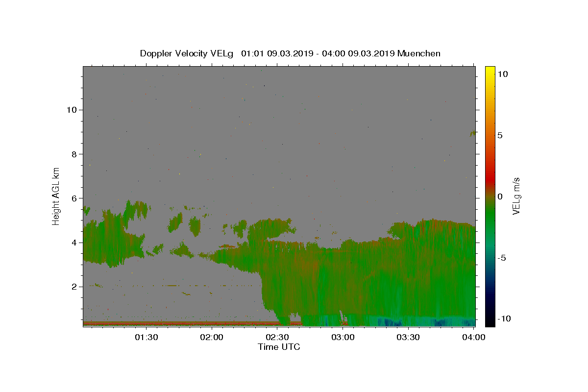Click the 'VELg m/s' colorbar label
Screen dimensions: 588x392
[516, 196]
